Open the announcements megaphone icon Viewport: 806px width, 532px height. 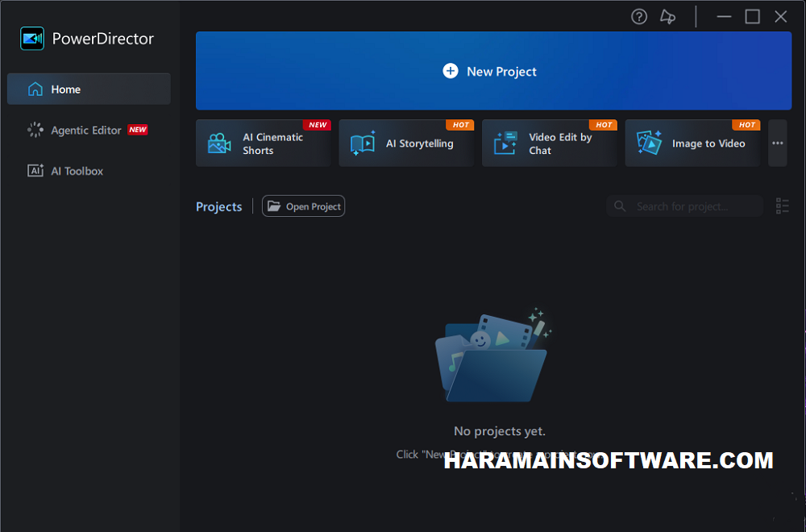click(x=667, y=17)
